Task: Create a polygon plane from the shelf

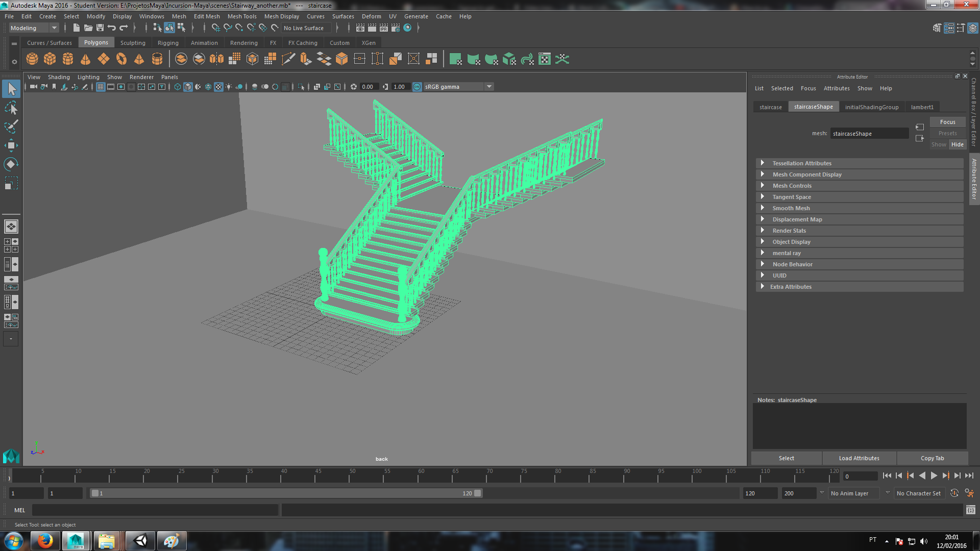Action: point(104,59)
